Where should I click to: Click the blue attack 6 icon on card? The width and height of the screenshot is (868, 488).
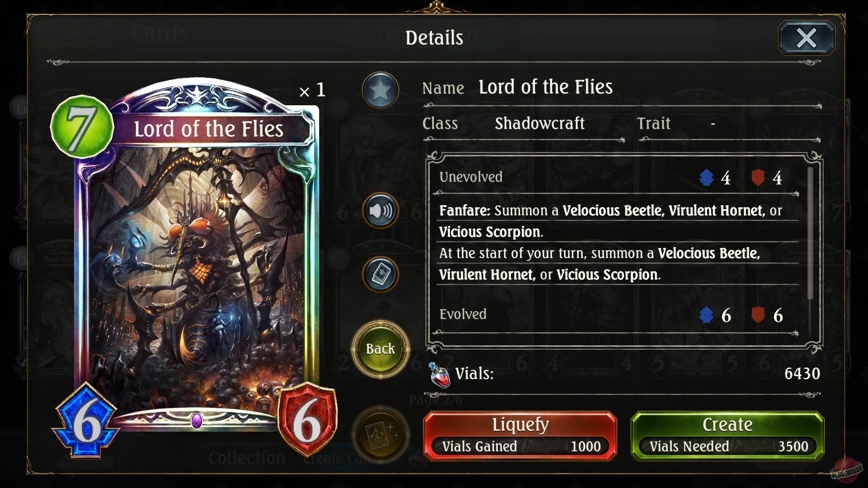86,420
